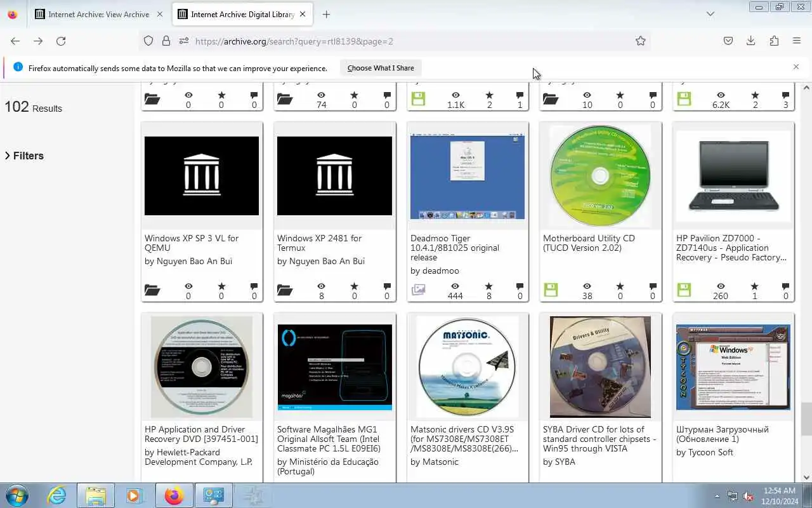Bookmark this page with star icon
Screen dimensions: 812x508
click(641, 41)
